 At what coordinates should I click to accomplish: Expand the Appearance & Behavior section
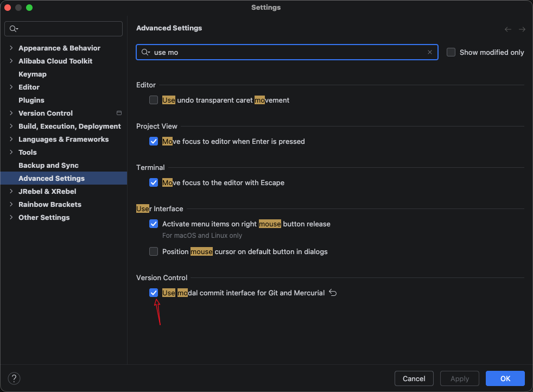11,48
